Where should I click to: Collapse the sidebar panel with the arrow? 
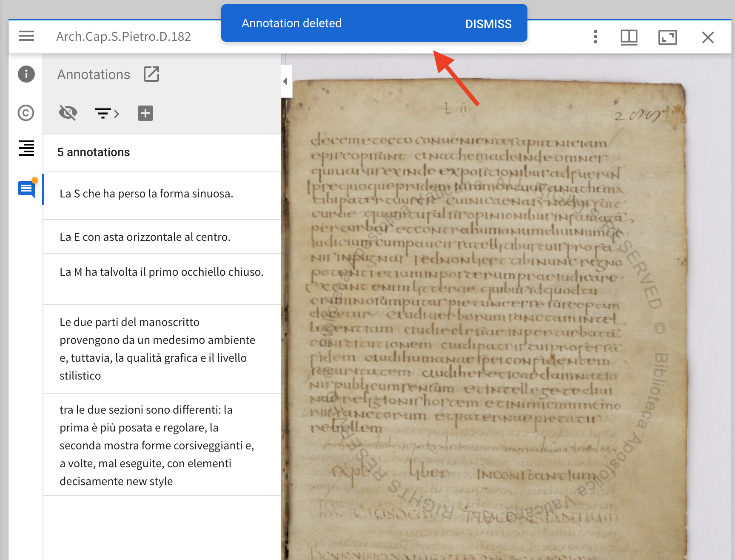285,81
